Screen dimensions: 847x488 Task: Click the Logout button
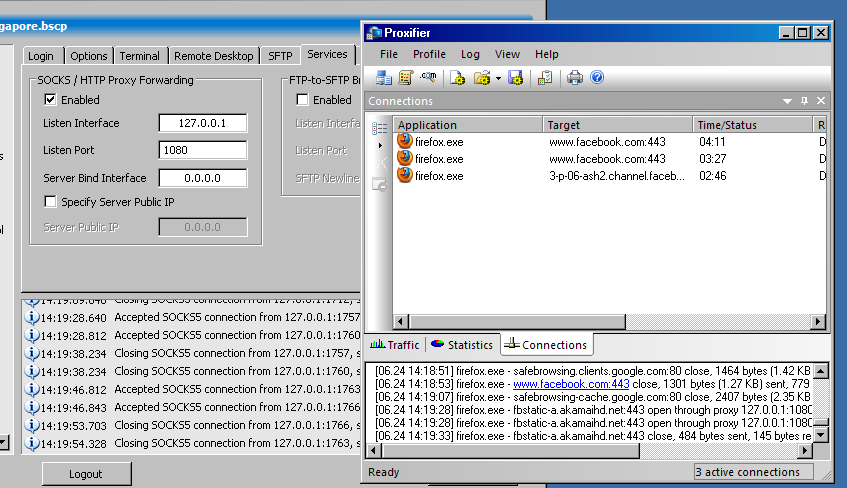(x=86, y=474)
